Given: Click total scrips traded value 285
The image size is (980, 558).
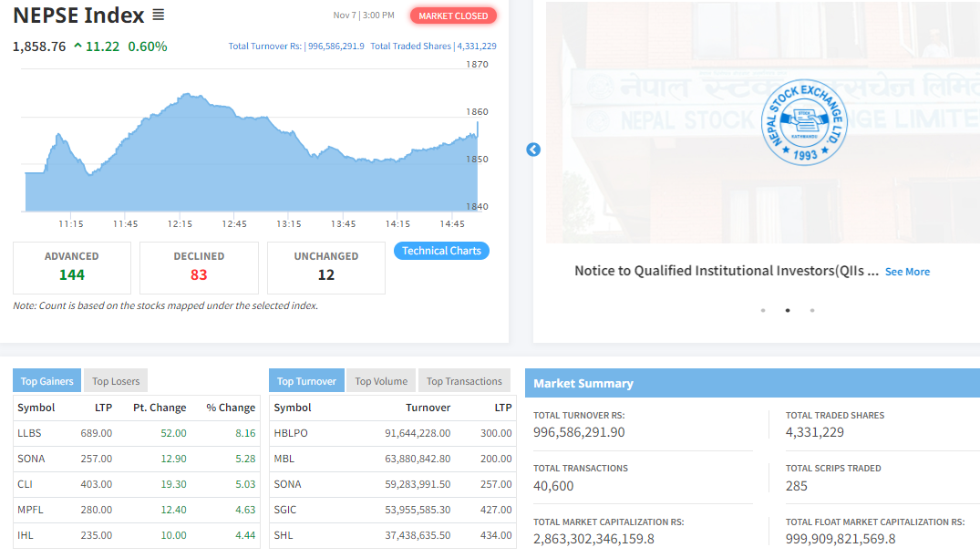Looking at the screenshot, I should [x=796, y=486].
